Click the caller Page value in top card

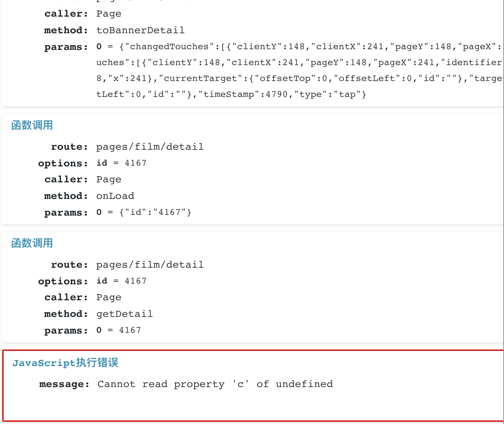[109, 14]
